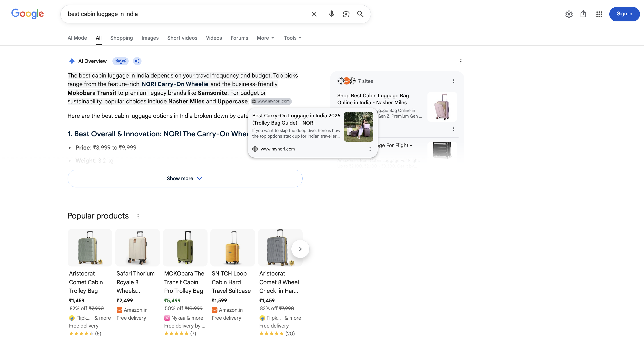This screenshot has width=644, height=346.
Task: Open three-dot menu beside 7 sites
Action: pyautogui.click(x=454, y=81)
